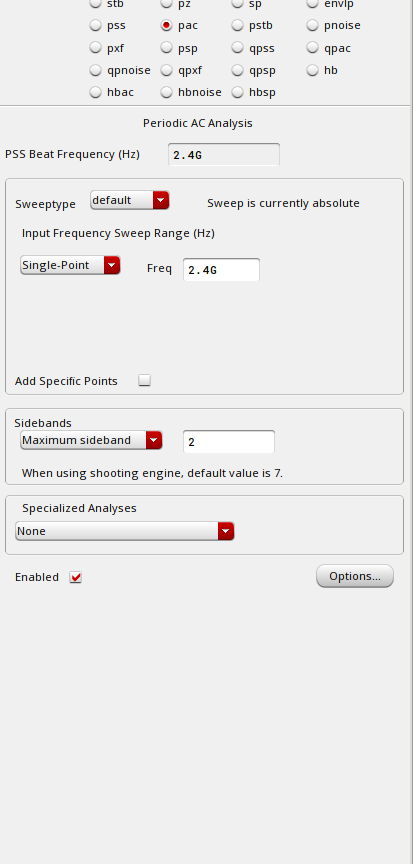Check the Add Specific Points box
Image resolution: width=413 pixels, height=864 pixels.
point(144,380)
